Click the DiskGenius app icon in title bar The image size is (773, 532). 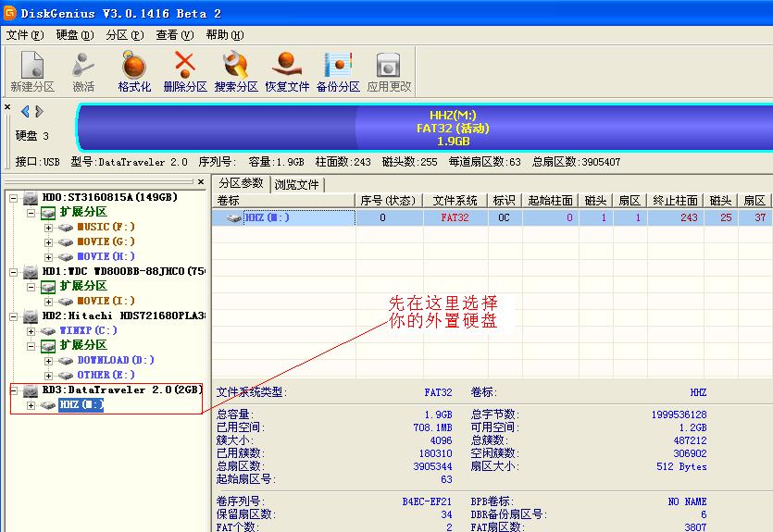9,13
